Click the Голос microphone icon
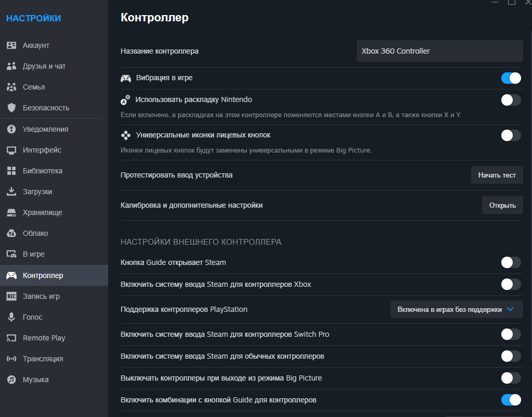This screenshot has height=417, width=532. pos(11,317)
